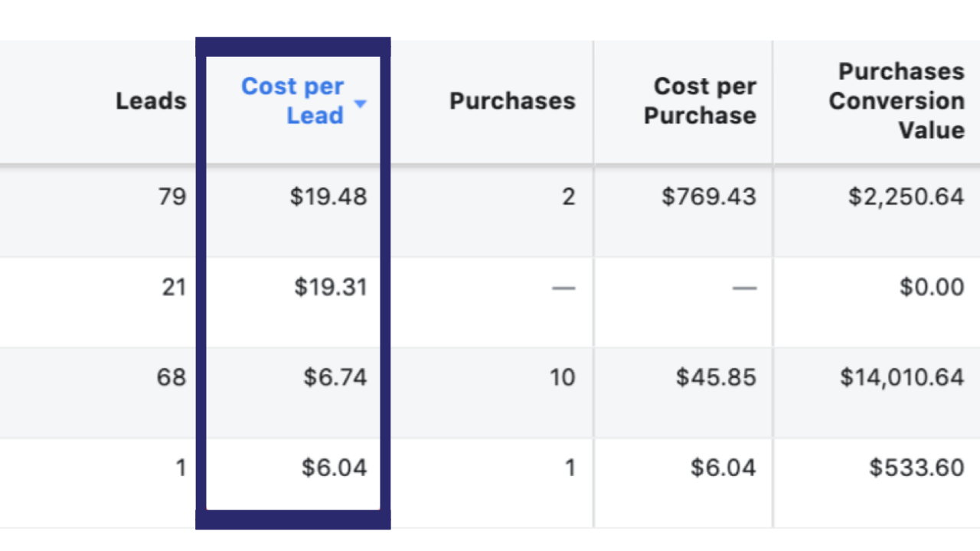Viewport: 980px width, 551px height.
Task: Click the 68 leads value
Action: (x=171, y=377)
